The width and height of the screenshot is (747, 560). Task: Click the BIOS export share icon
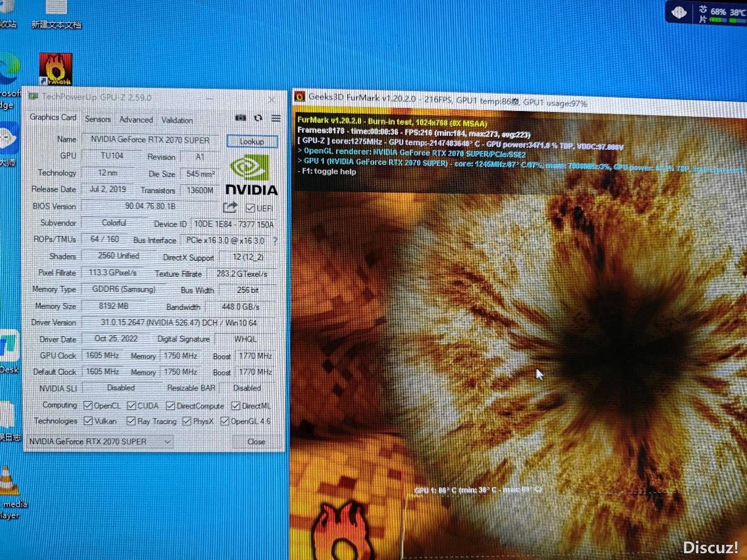[230, 207]
